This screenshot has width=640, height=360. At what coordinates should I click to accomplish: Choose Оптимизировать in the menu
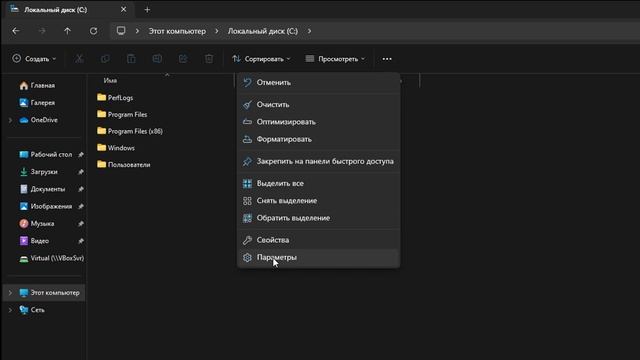tap(318, 122)
